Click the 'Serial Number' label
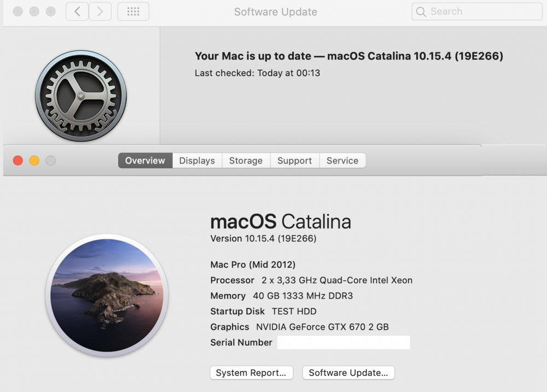 (x=241, y=342)
